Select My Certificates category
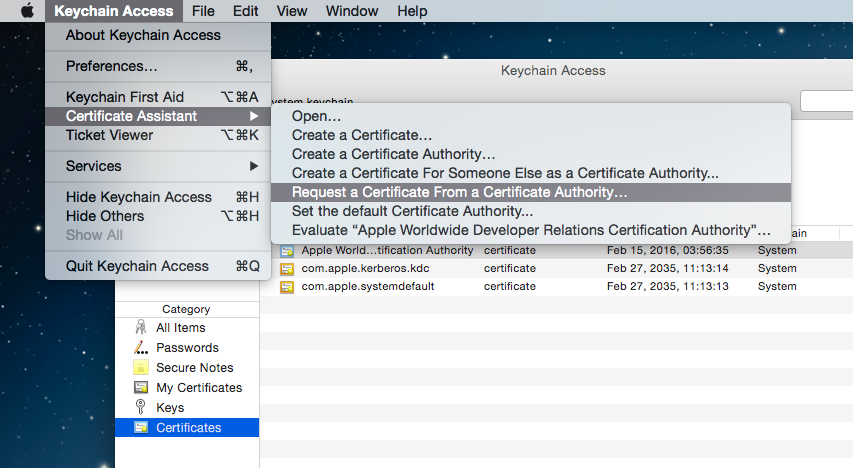Image resolution: width=853 pixels, height=468 pixels. click(187, 387)
